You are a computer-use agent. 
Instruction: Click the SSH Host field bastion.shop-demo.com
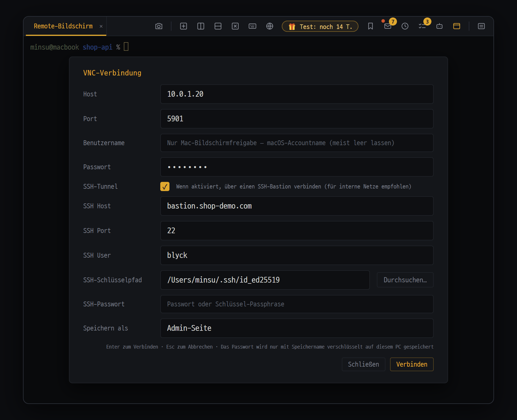tap(297, 206)
